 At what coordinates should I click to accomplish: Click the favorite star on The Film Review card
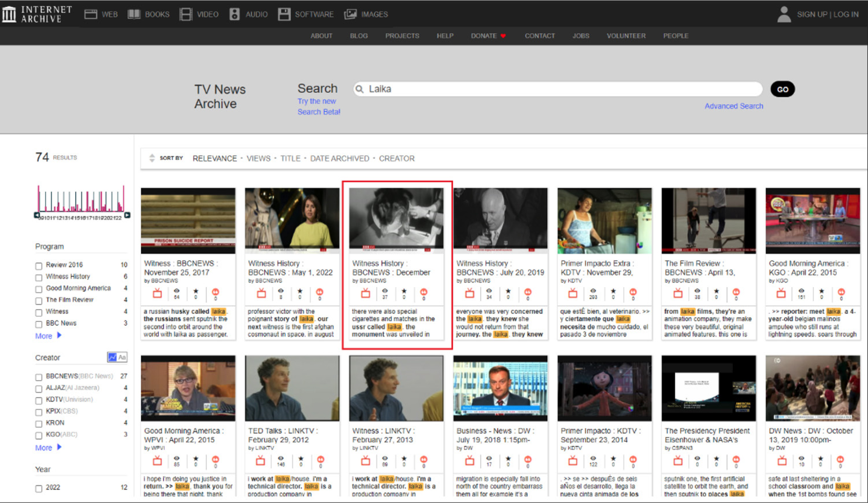point(717,291)
